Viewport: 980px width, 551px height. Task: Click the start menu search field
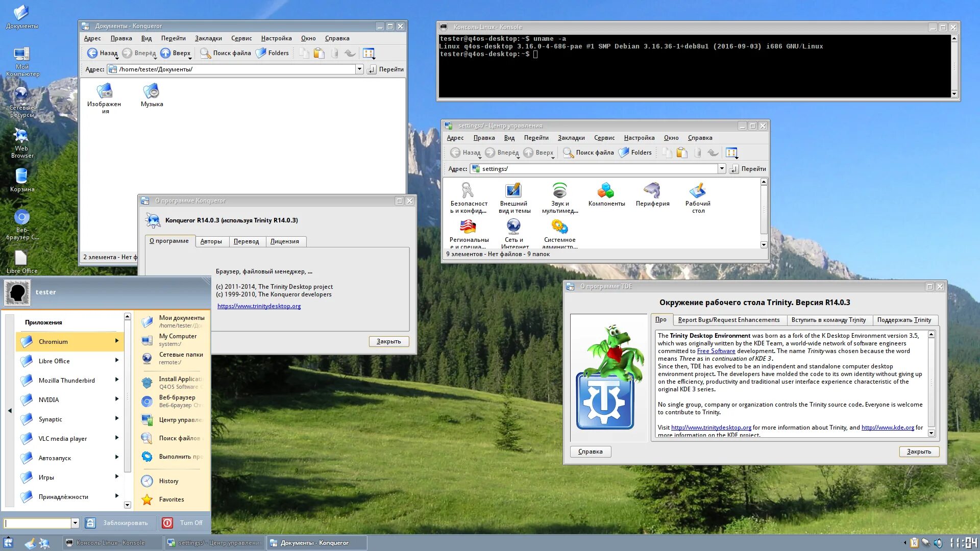(x=37, y=523)
